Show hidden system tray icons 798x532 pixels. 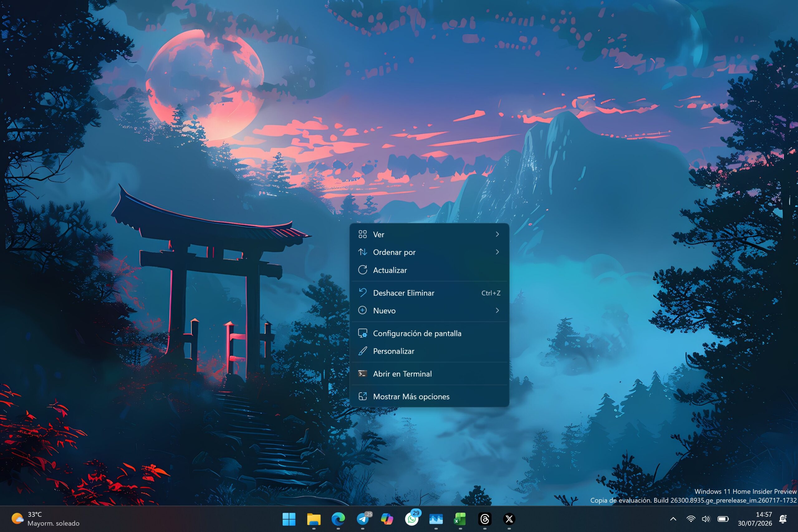coord(673,519)
